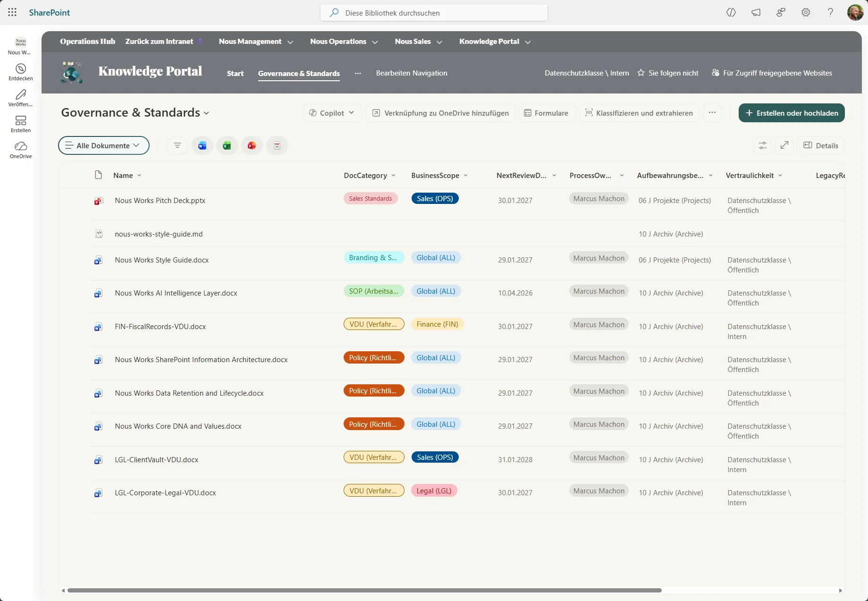Screen dimensions: 868x601
Task: Click Sales Standards tag on Pitch Deck
Action: click(x=371, y=198)
